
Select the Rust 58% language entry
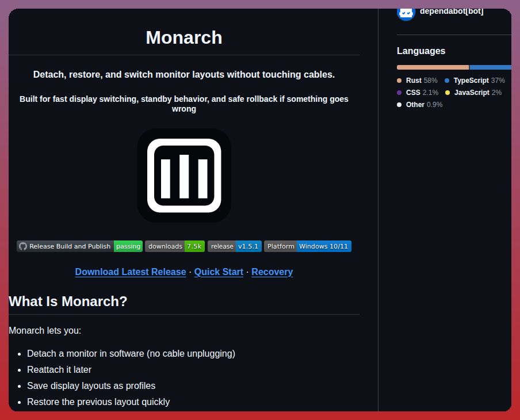click(417, 81)
